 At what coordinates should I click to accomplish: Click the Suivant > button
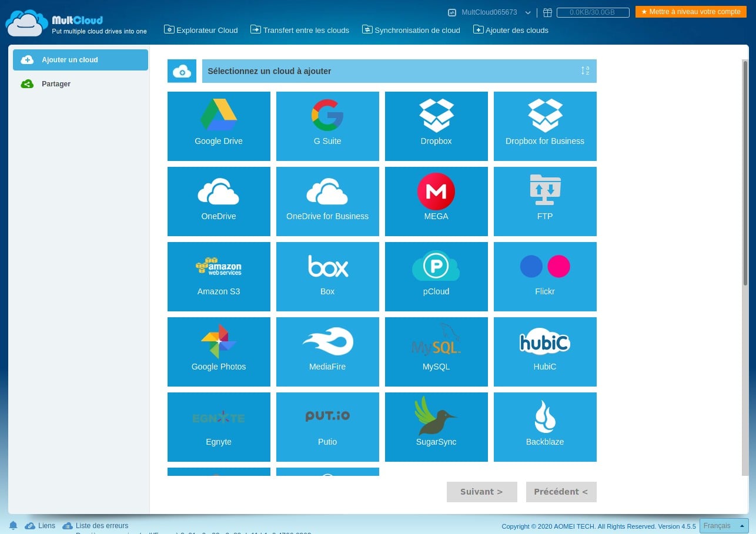[482, 492]
